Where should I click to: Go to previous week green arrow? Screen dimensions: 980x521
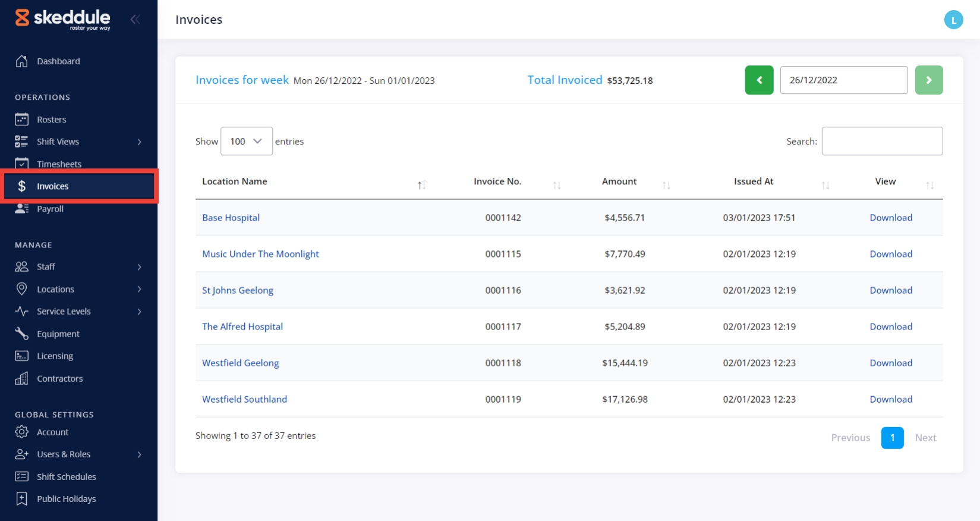coord(759,80)
